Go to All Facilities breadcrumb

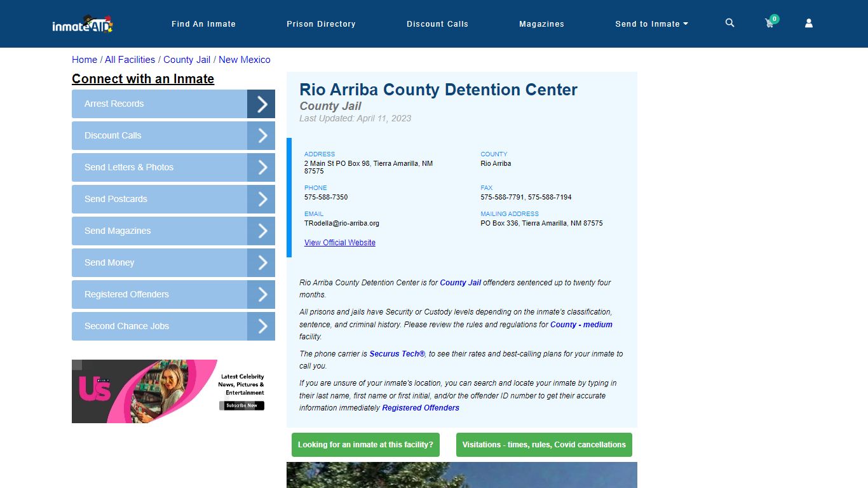(130, 60)
